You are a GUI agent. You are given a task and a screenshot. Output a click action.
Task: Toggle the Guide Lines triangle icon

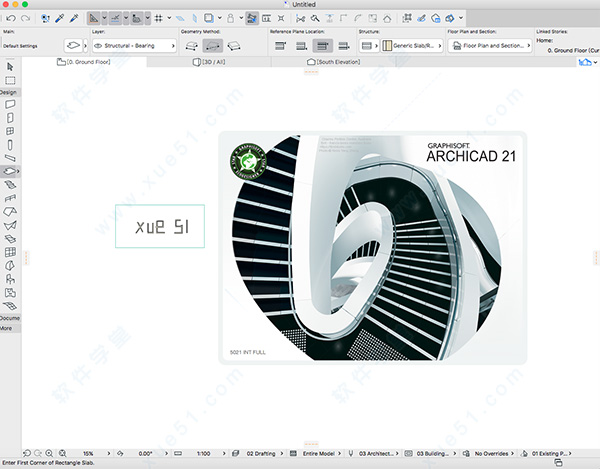[x=93, y=18]
